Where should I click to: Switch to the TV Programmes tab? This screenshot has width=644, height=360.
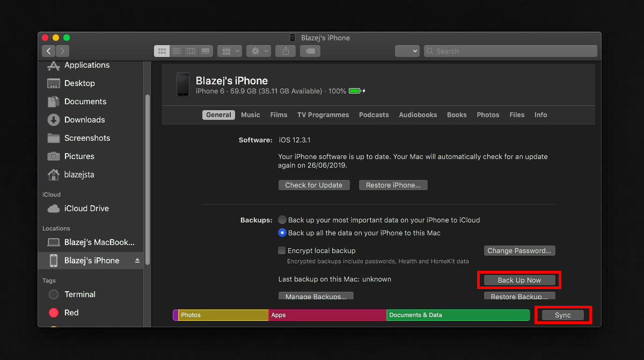(323, 115)
